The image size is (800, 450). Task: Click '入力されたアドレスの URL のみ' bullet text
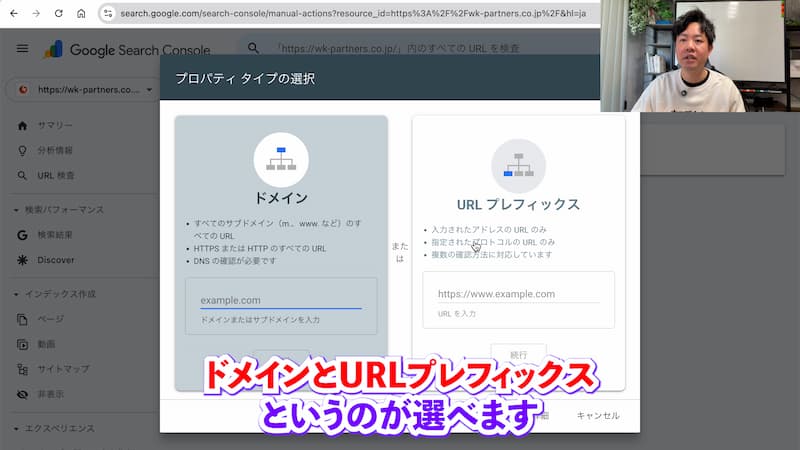point(489,230)
